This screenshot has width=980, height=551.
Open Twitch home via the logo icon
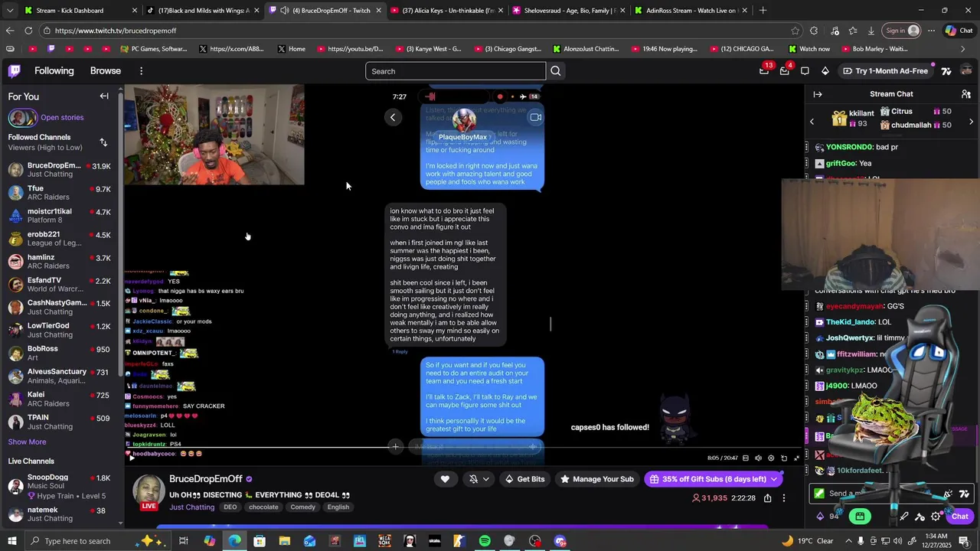click(15, 71)
